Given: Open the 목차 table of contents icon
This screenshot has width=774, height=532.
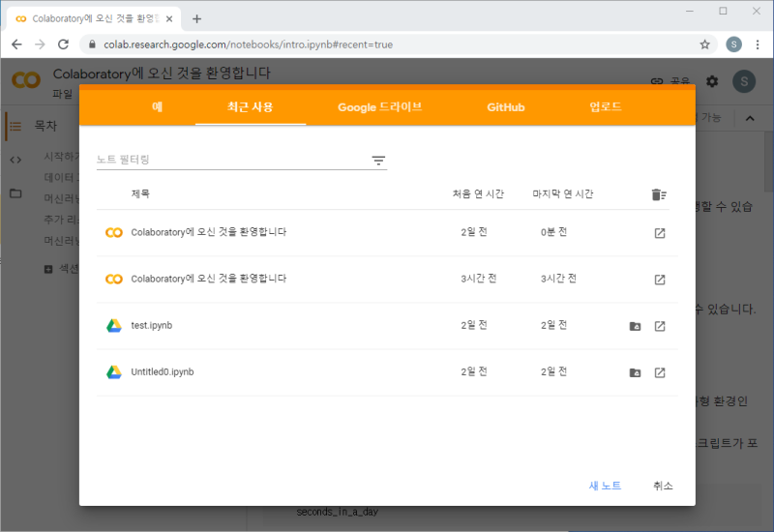Looking at the screenshot, I should (15, 127).
